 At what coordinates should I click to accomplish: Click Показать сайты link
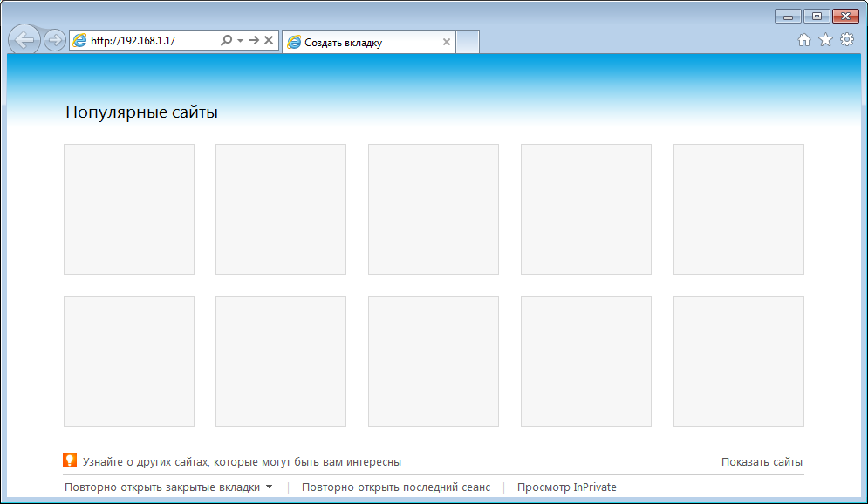pyautogui.click(x=762, y=462)
